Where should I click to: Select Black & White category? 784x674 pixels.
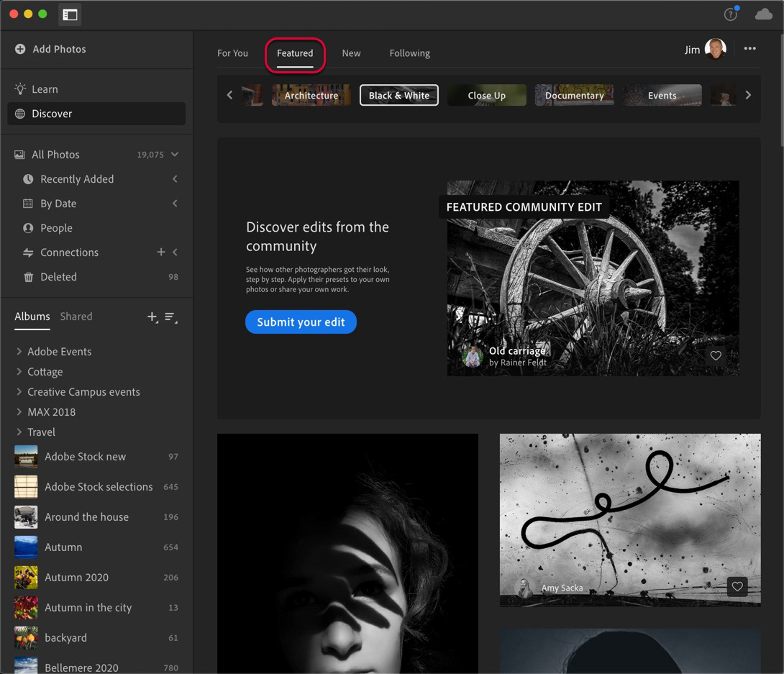(x=399, y=95)
